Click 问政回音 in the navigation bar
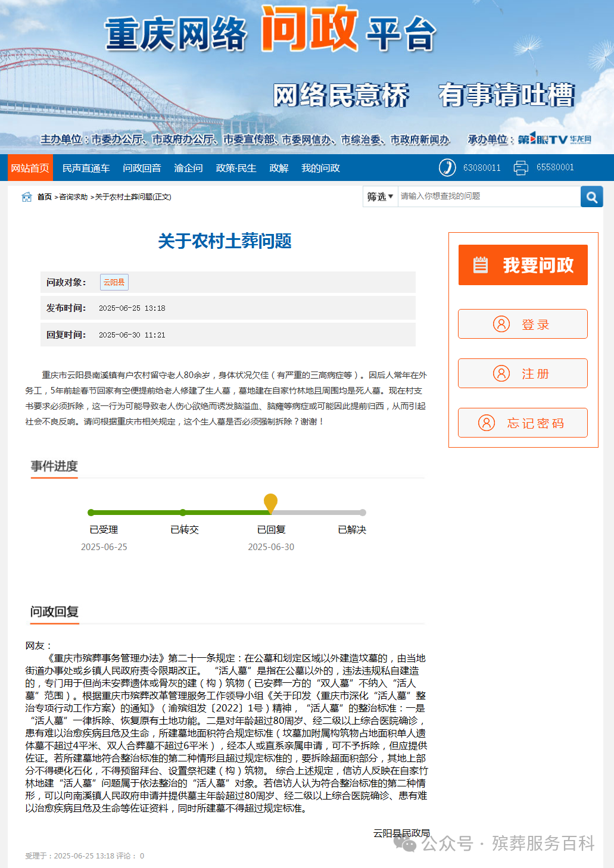The height and width of the screenshot is (868, 614). (x=141, y=167)
